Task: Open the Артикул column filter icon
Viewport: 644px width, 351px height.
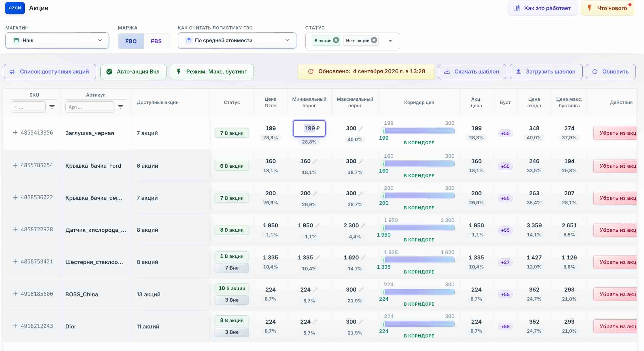Action: tap(121, 107)
